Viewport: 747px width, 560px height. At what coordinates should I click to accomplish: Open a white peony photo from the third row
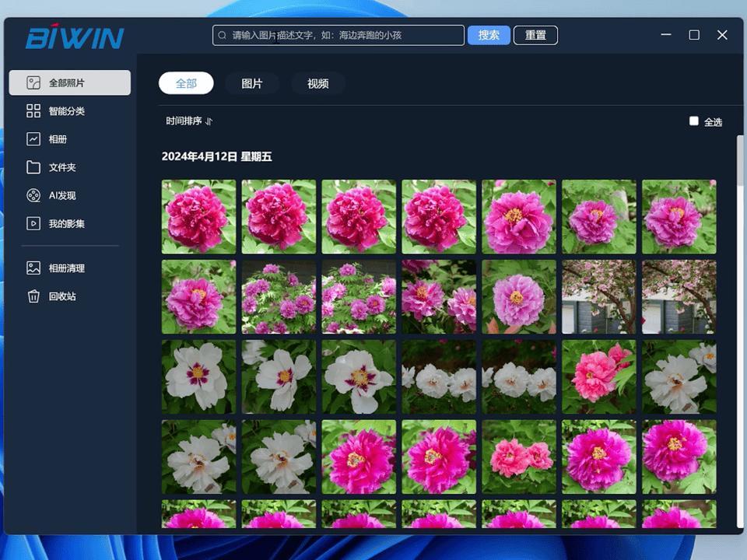[x=198, y=376]
